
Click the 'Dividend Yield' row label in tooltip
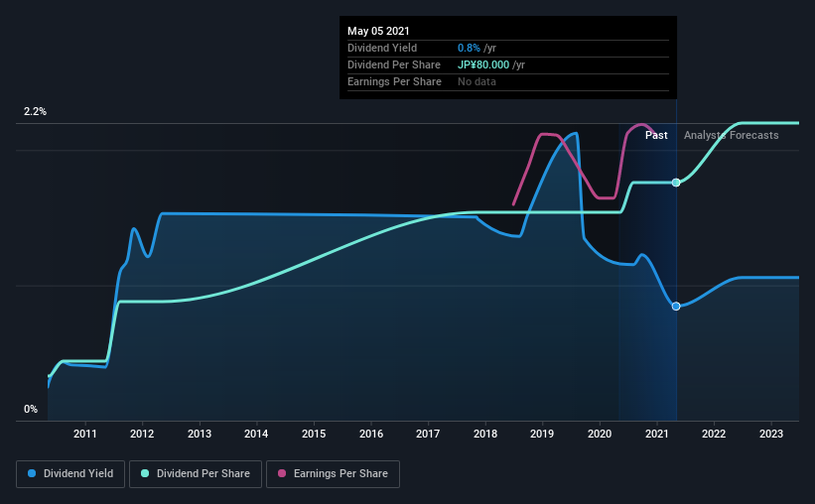382,48
